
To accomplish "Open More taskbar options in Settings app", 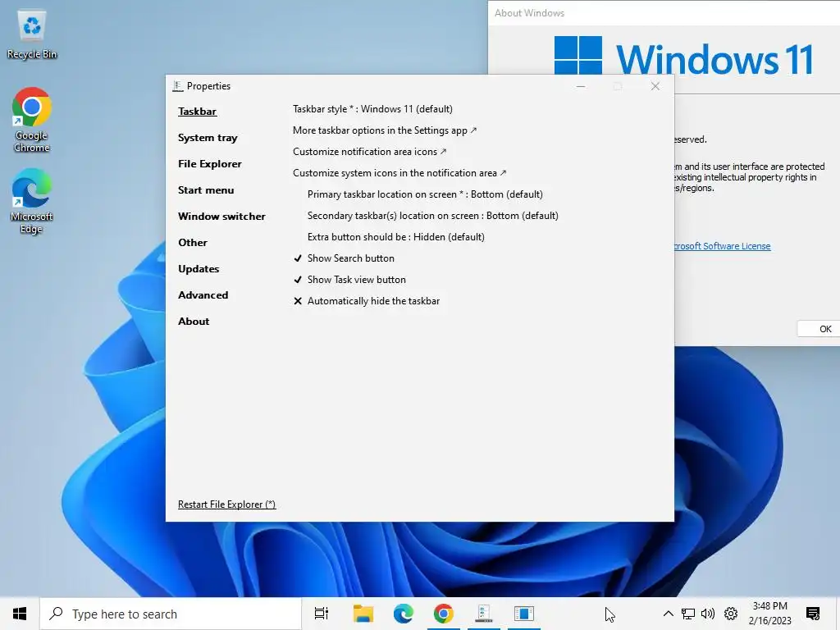I will [x=385, y=130].
